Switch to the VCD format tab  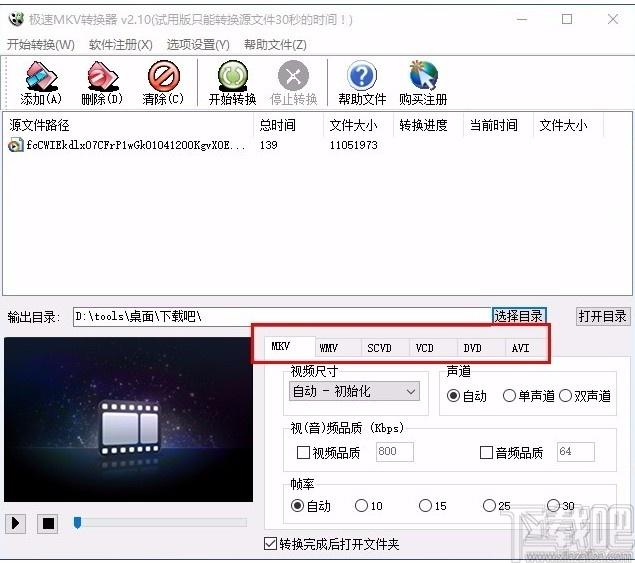[433, 348]
